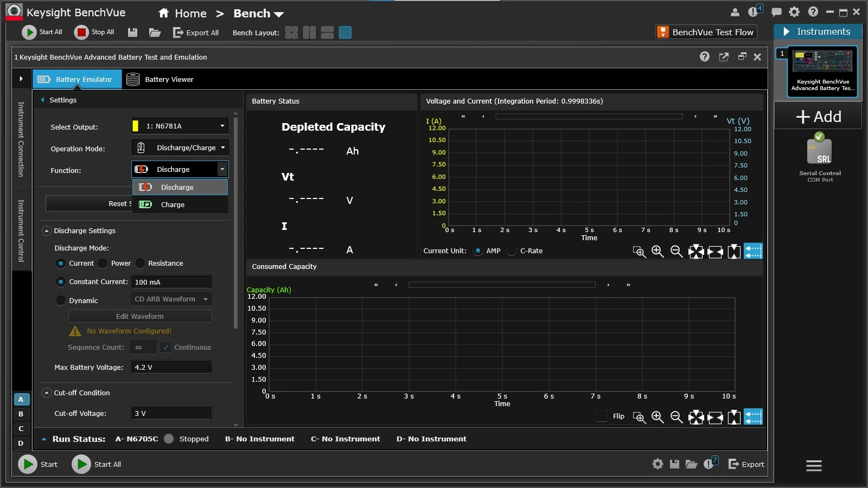
Task: Click Consumed Capacity time scrollbar
Action: coord(502,285)
